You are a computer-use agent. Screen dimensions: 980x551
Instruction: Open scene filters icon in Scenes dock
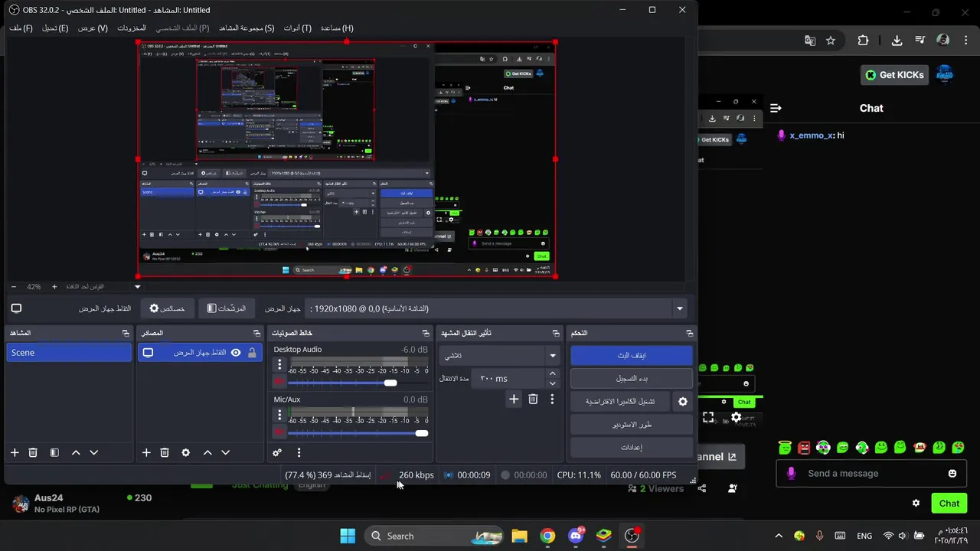(54, 452)
